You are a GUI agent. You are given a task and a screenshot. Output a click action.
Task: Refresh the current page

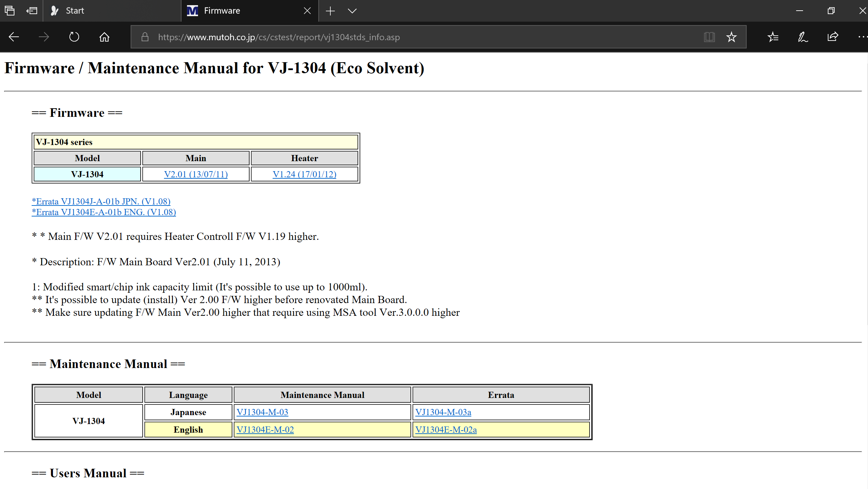pos(74,37)
